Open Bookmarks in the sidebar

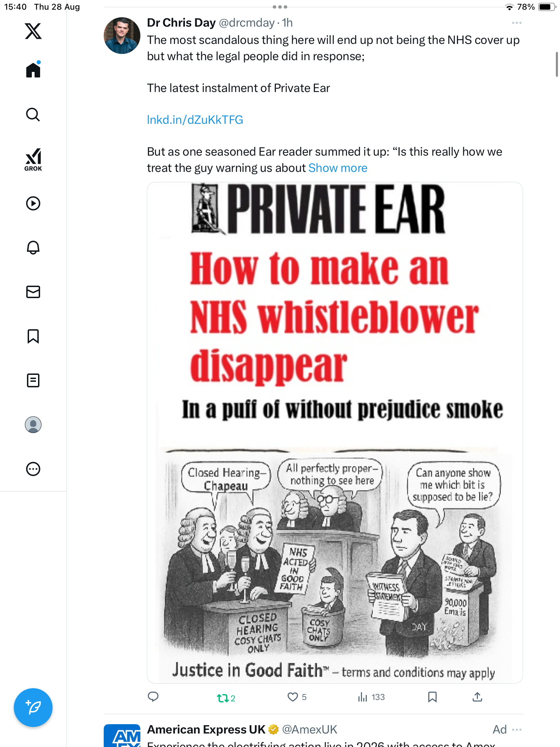coord(33,336)
